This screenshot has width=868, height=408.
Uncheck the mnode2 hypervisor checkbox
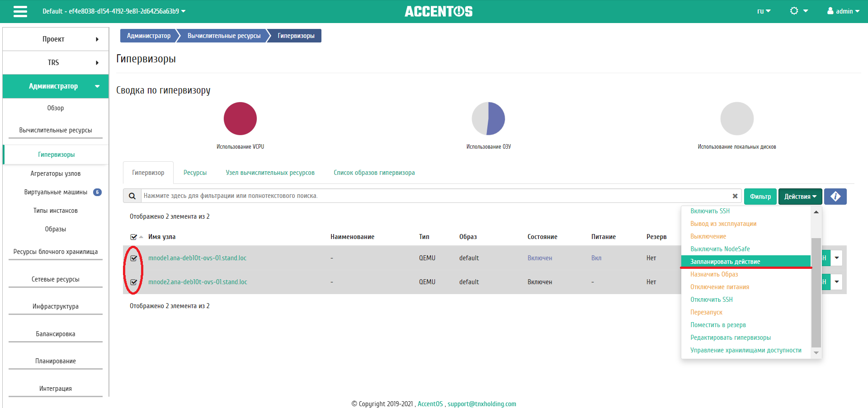coord(134,282)
